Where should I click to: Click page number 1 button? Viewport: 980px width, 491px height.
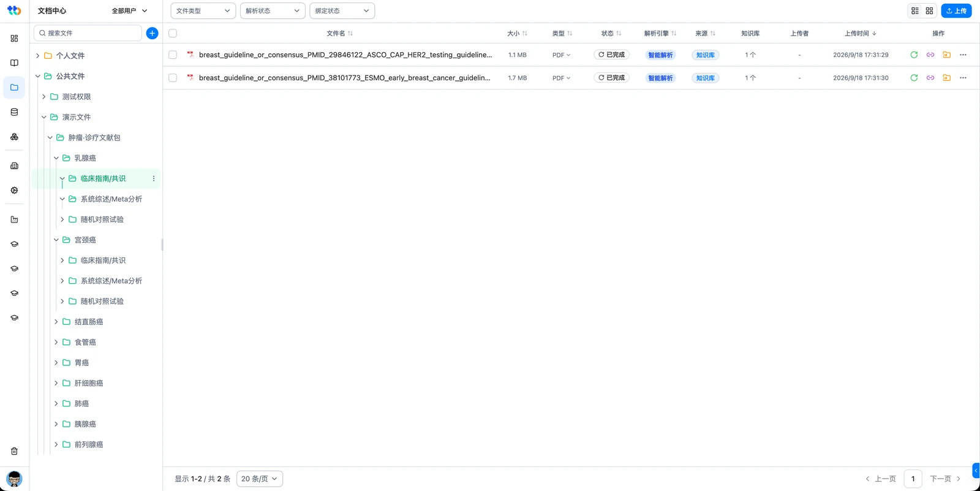(x=913, y=479)
